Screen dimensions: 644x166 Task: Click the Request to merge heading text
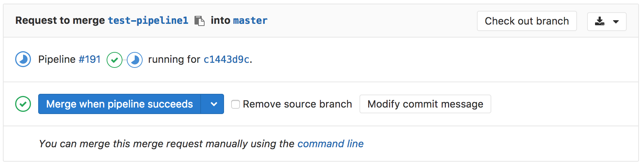click(x=60, y=21)
